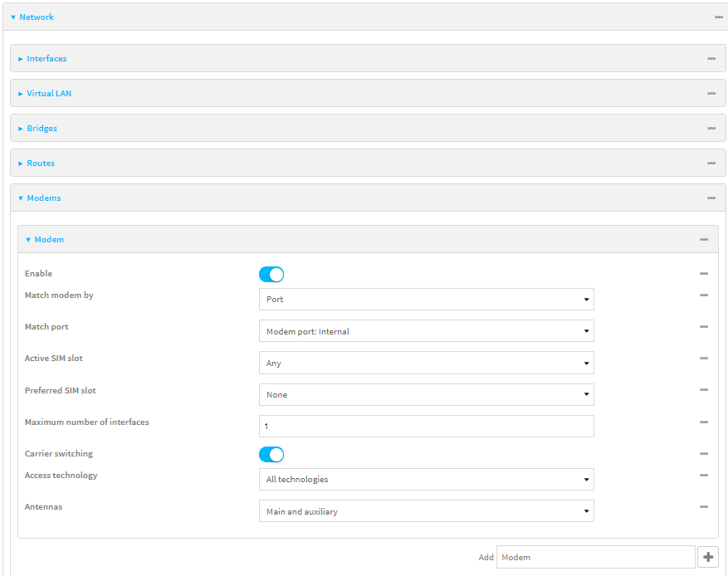Open the Access technology dropdown
Viewport: 728px width, 576px height.
[x=426, y=479]
